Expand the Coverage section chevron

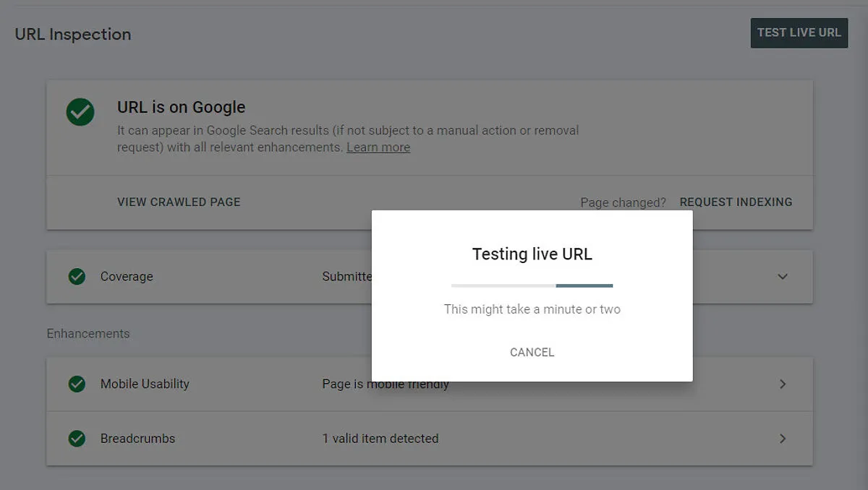[782, 277]
